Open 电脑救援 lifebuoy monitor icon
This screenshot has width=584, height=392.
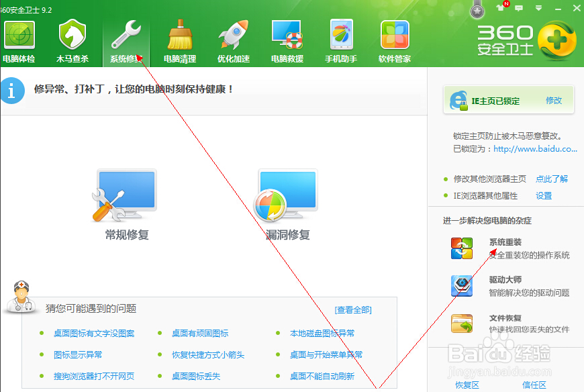coord(287,35)
